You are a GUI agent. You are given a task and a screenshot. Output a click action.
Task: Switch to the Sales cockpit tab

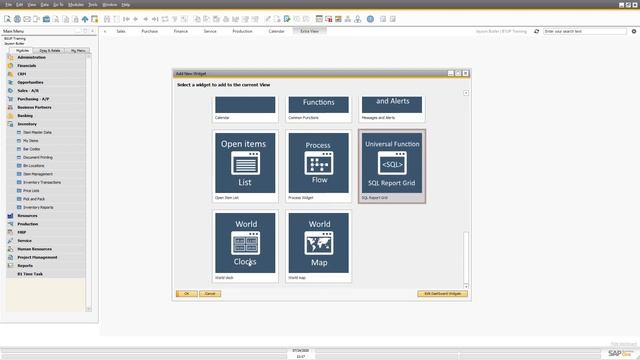coord(121,31)
